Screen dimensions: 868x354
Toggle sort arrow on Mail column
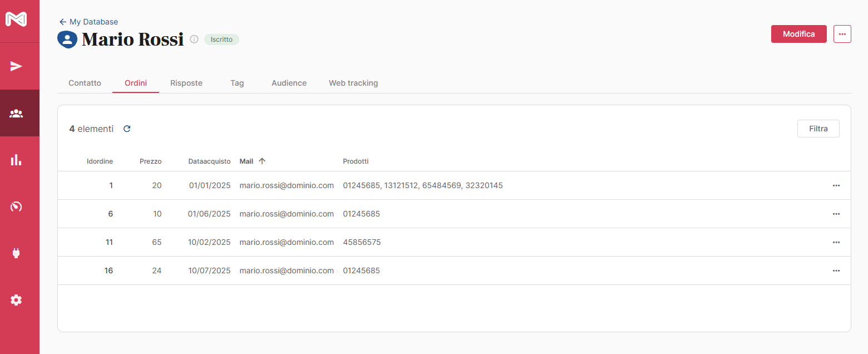coord(262,161)
